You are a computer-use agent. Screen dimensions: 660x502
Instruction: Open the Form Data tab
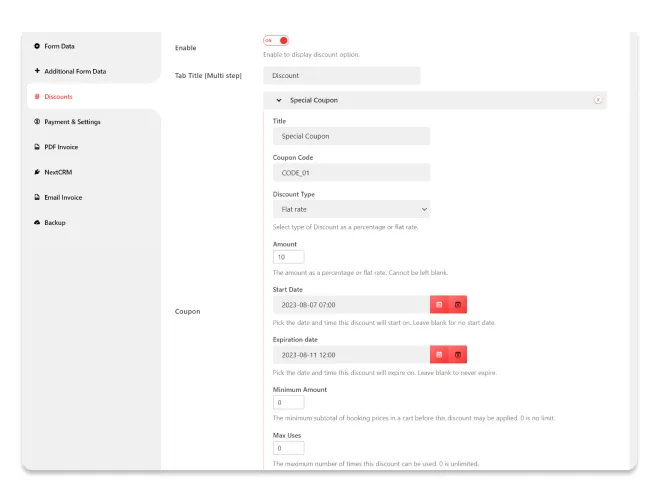[x=59, y=46]
